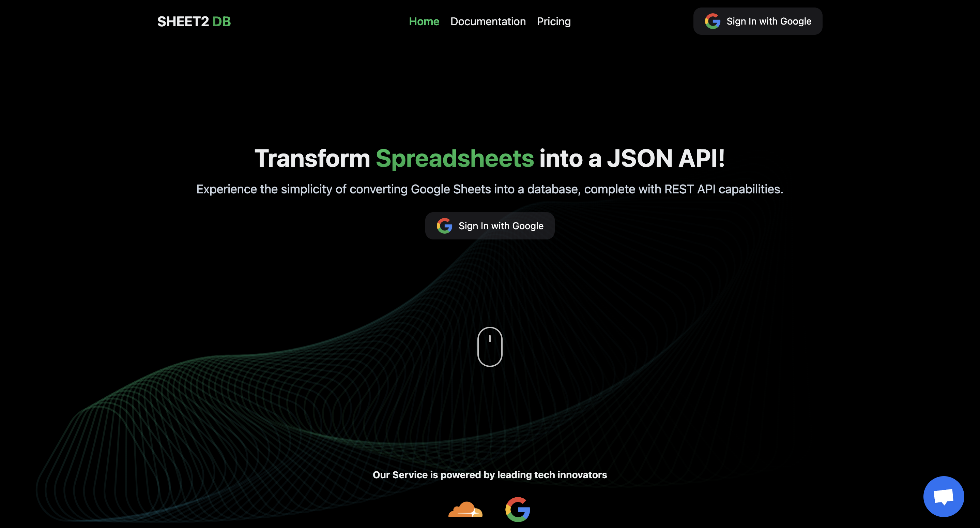Click the mouse scroll indicator icon
The height and width of the screenshot is (528, 980).
[x=490, y=347]
